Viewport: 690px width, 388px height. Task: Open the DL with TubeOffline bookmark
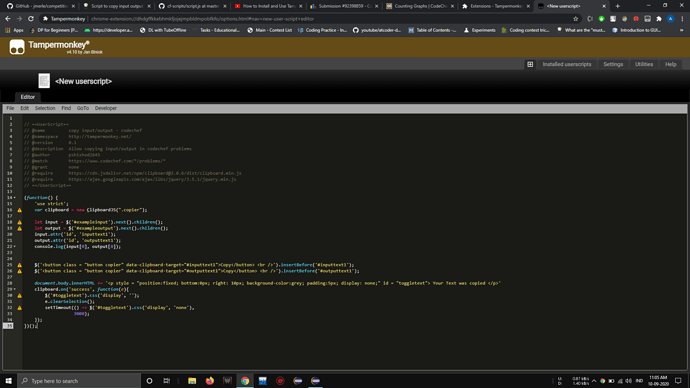(163, 30)
